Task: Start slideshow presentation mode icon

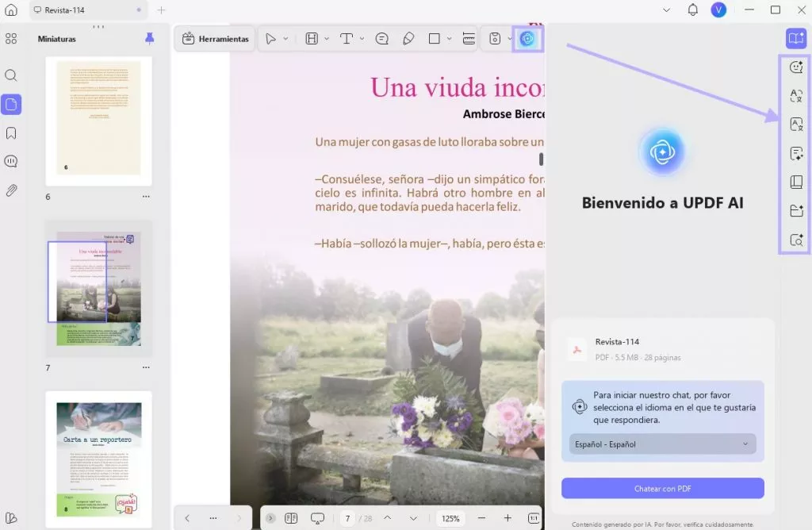Action: (x=317, y=518)
